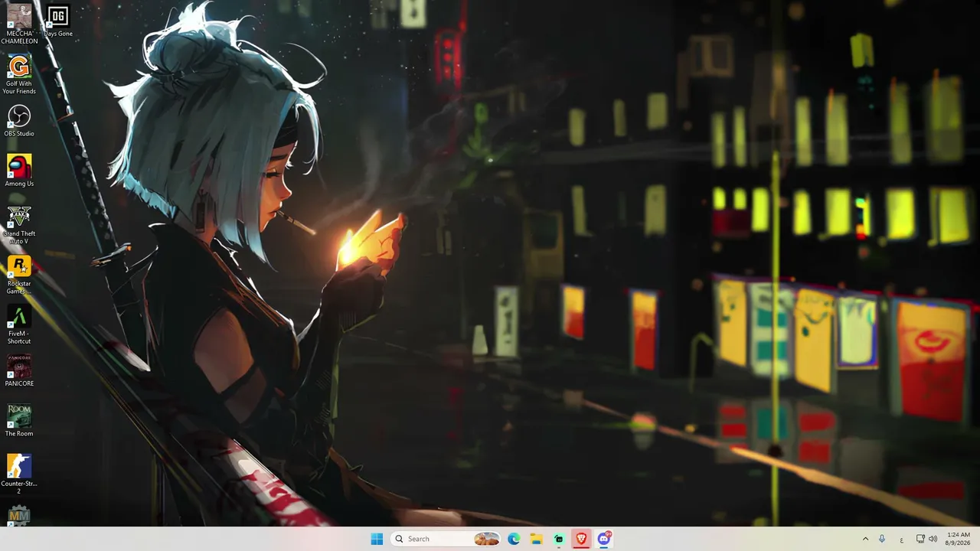
Task: Click the microphone icon in system tray
Action: [x=882, y=539]
